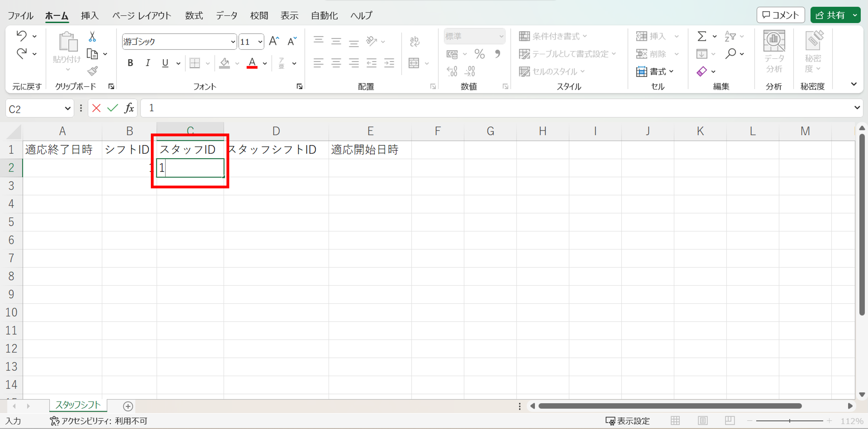Click the Find and Select magnifier icon
868x429 pixels.
click(x=730, y=53)
